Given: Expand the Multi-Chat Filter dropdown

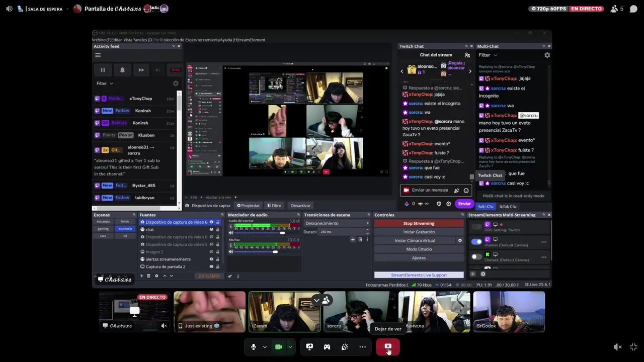Looking at the screenshot, I should [488, 55].
